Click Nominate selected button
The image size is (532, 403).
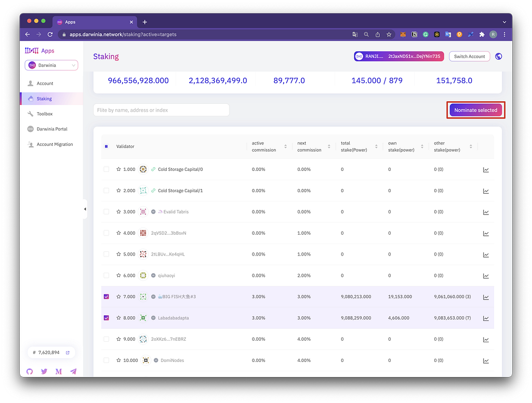(476, 110)
